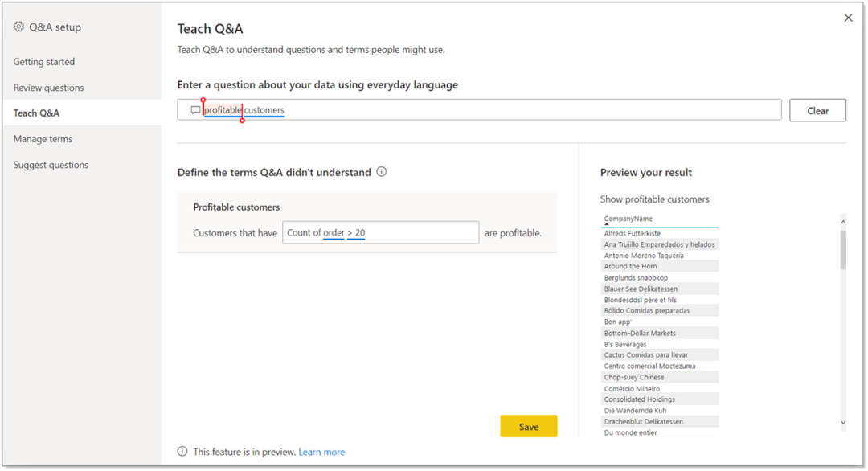Screen dimensions: 868x471
Task: Click the yellow Save button
Action: 528,427
